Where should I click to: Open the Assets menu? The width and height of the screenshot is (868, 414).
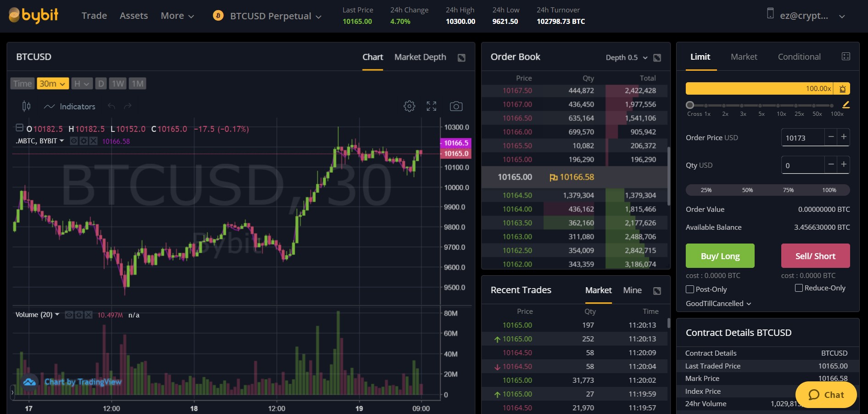(134, 16)
